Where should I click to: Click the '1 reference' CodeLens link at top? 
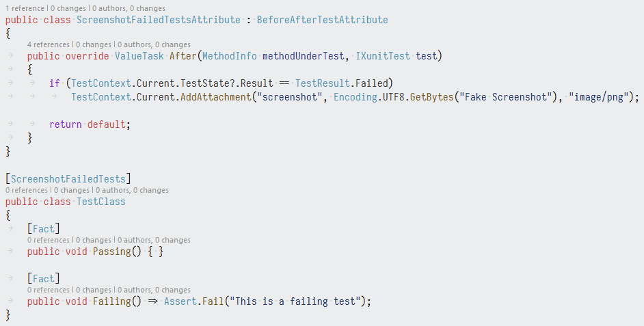(x=25, y=8)
